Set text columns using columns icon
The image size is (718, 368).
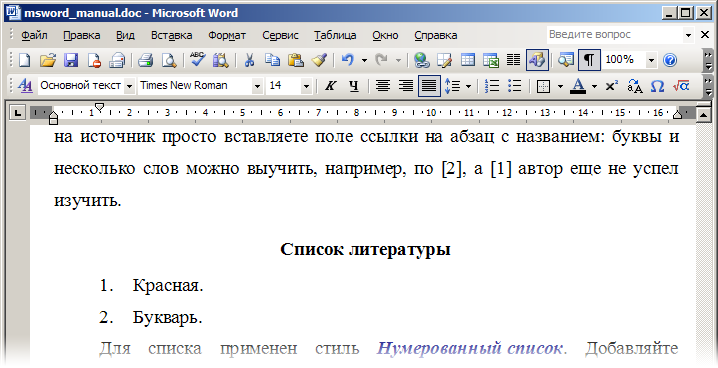click(514, 60)
